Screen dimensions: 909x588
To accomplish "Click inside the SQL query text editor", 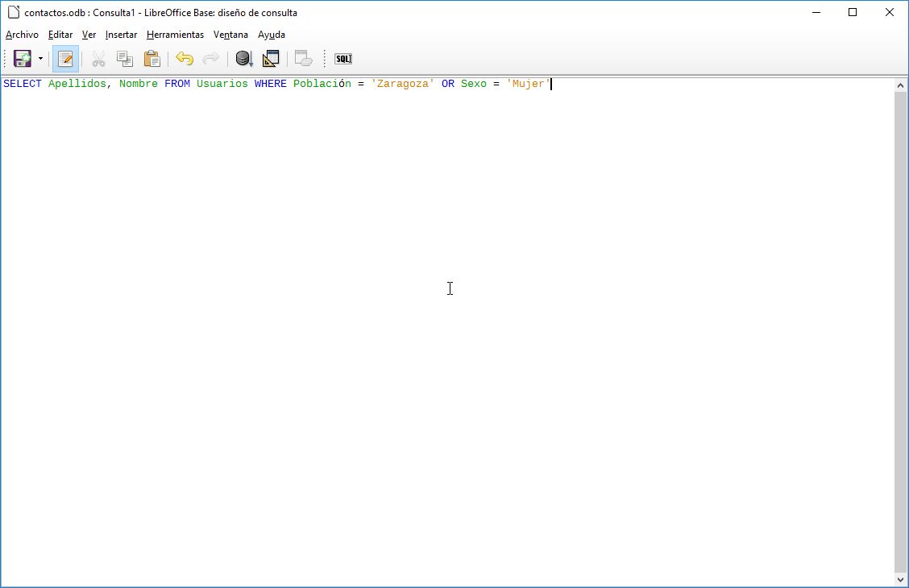I will pos(447,331).
